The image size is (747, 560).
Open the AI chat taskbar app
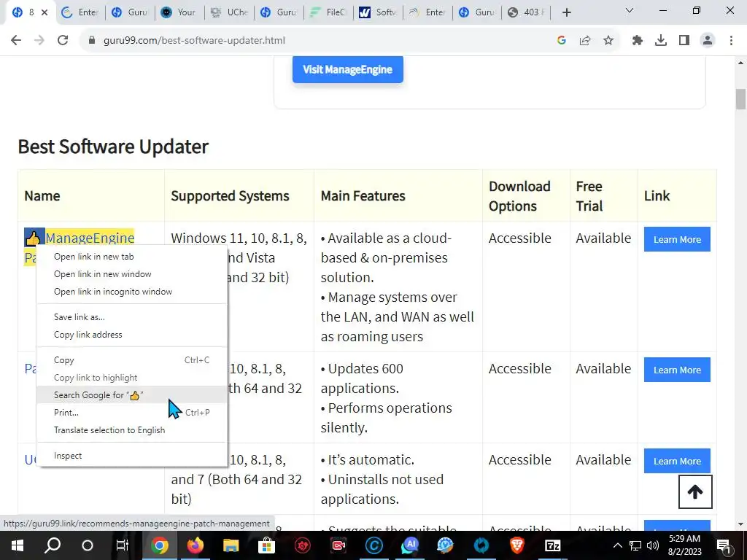(x=410, y=545)
